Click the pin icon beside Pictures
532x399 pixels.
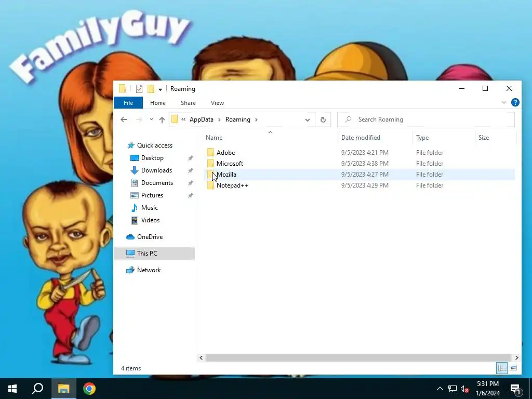190,195
